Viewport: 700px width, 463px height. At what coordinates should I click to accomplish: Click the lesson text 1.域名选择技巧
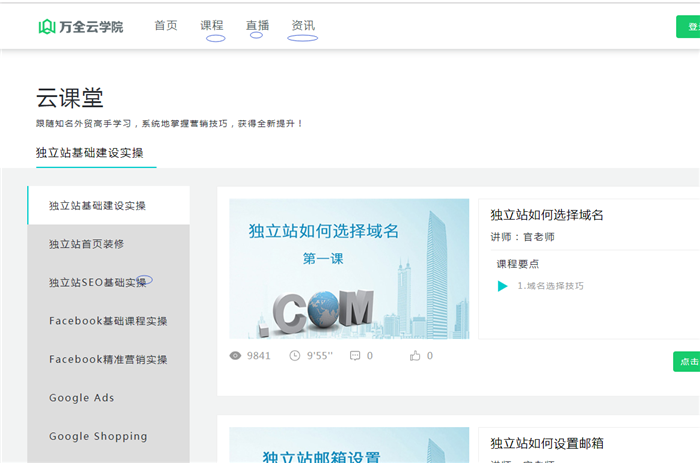550,286
